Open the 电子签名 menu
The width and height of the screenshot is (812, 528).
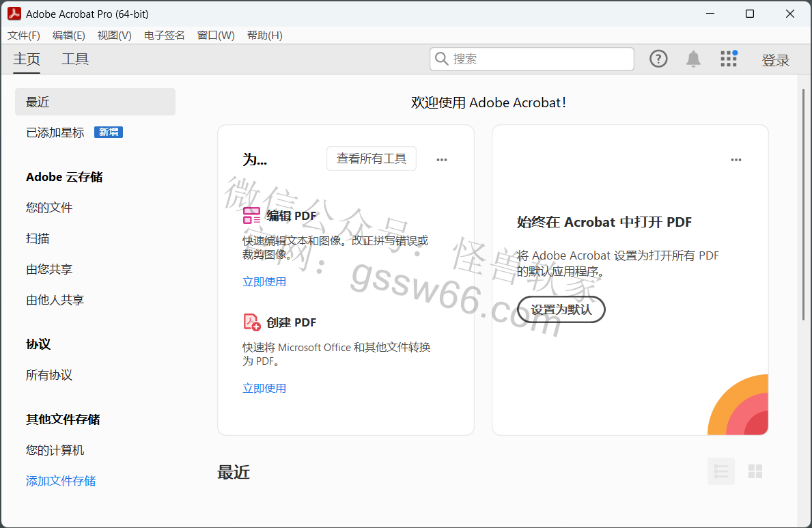[x=164, y=36]
